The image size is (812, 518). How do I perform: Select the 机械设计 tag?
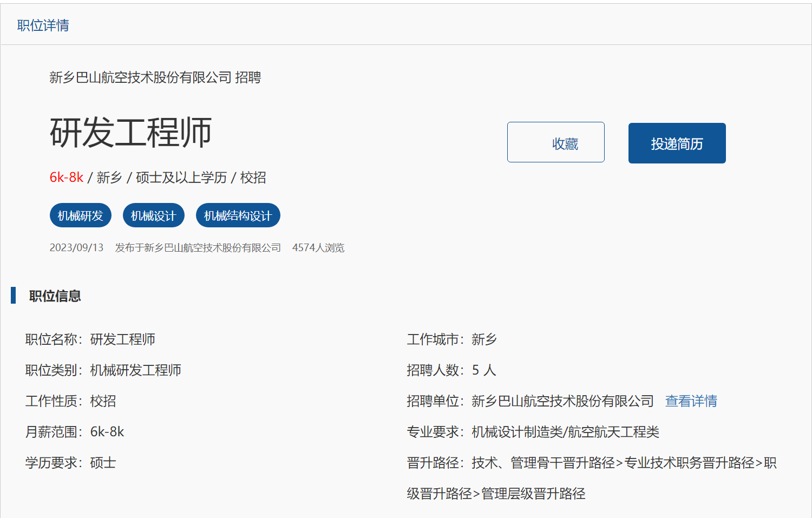(153, 215)
